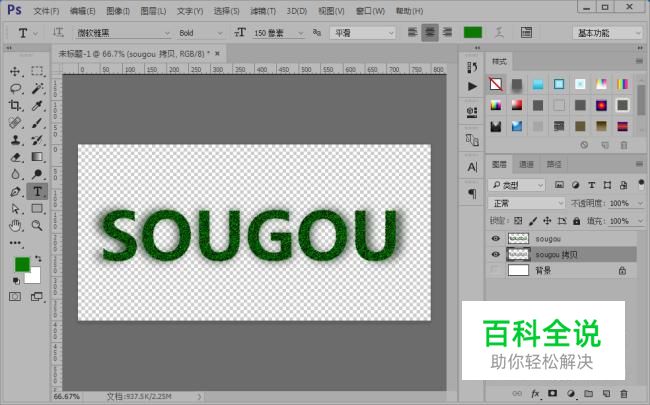
Task: Open the 文件(F) menu
Action: [x=46, y=11]
